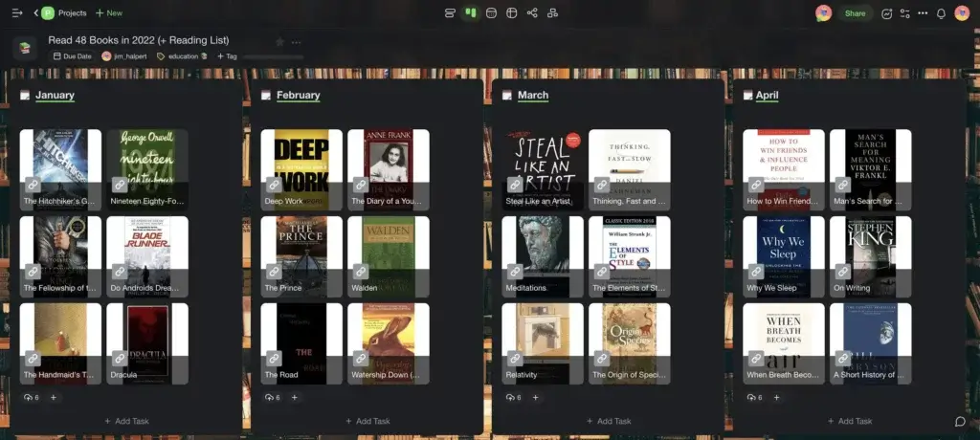Click the link icon on Dracula thumbnail
This screenshot has width=980, height=440.
click(x=120, y=359)
